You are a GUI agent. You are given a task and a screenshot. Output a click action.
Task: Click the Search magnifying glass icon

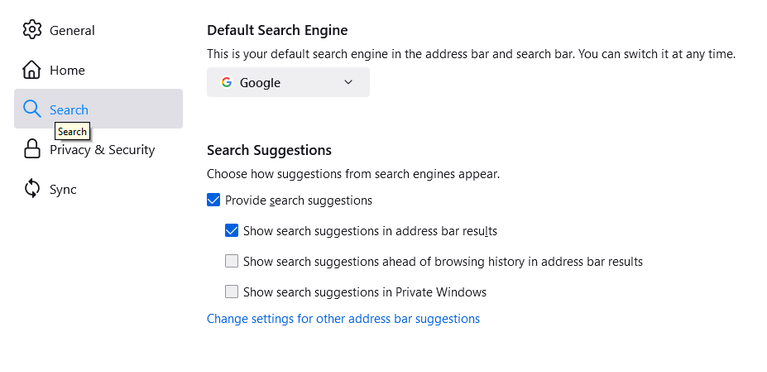click(32, 109)
